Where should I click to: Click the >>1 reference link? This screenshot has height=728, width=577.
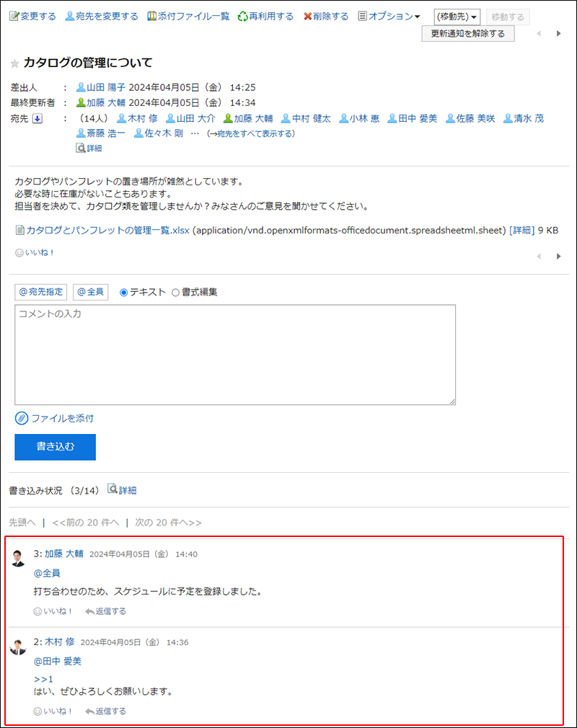pyautogui.click(x=43, y=679)
